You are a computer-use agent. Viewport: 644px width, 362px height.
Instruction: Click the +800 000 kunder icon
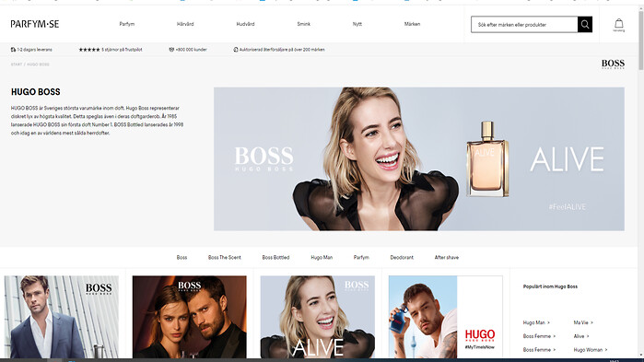pyautogui.click(x=171, y=50)
